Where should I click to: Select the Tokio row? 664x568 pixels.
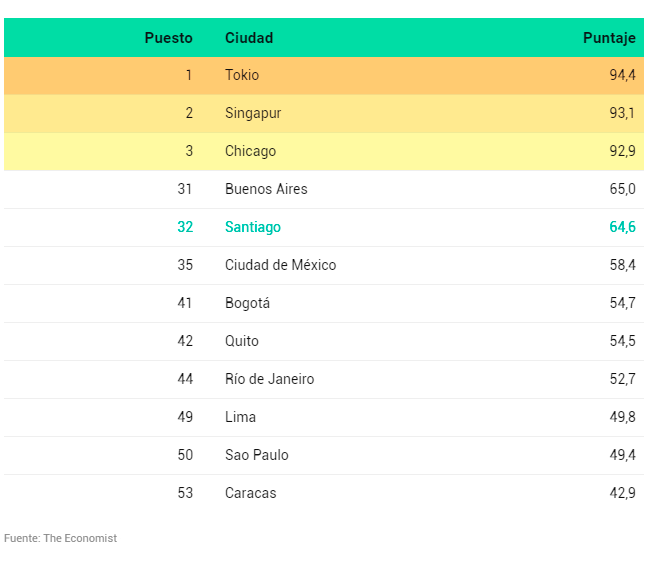(324, 75)
